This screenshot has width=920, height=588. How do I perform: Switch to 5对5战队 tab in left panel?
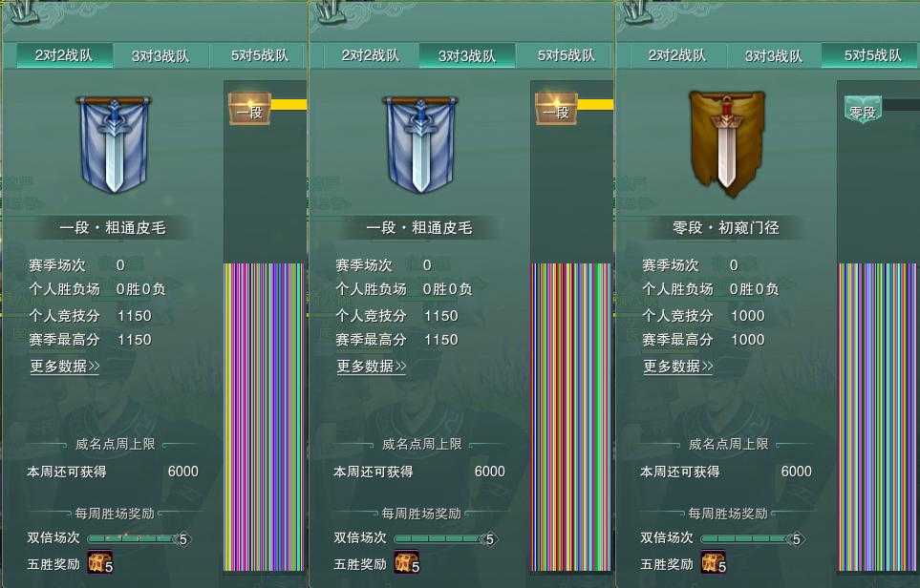[x=259, y=55]
